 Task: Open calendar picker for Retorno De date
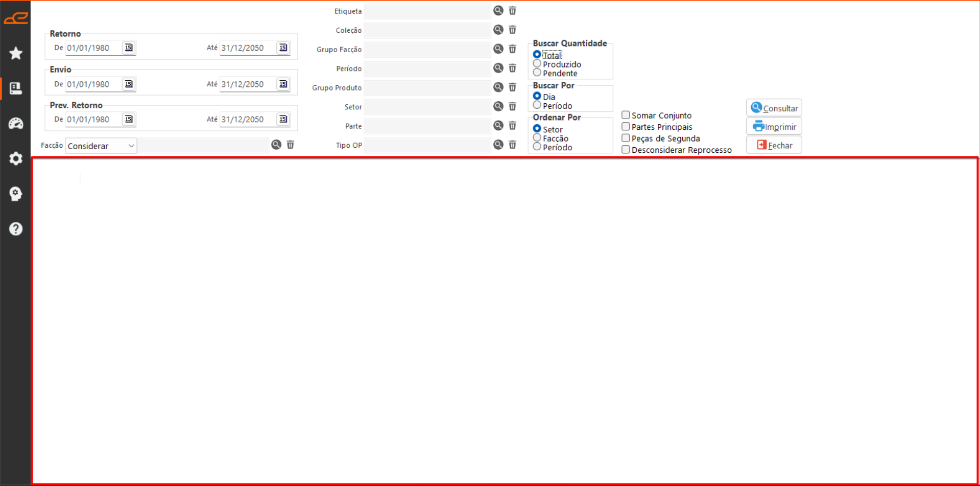click(129, 48)
